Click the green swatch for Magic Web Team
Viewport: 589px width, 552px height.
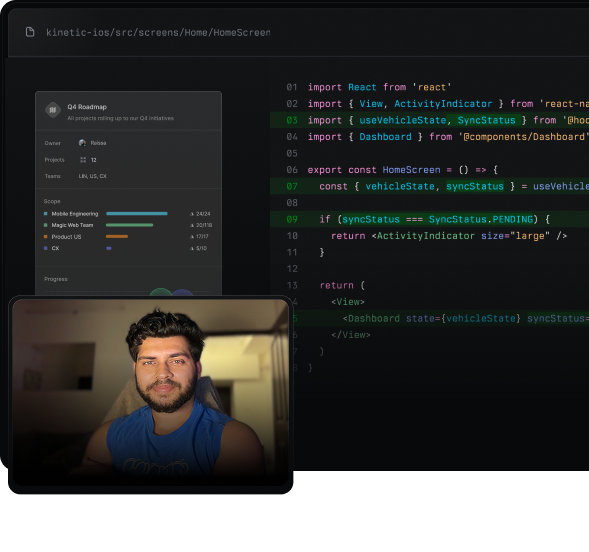(45, 225)
